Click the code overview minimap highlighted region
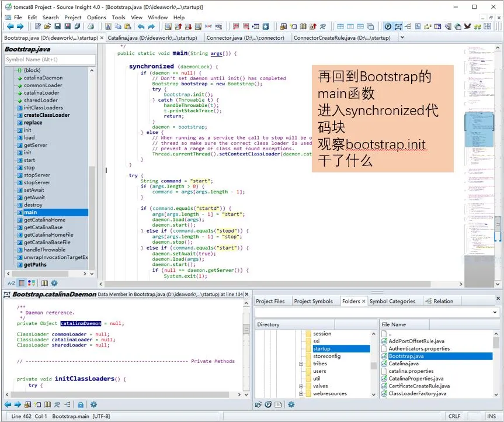 pos(479,129)
